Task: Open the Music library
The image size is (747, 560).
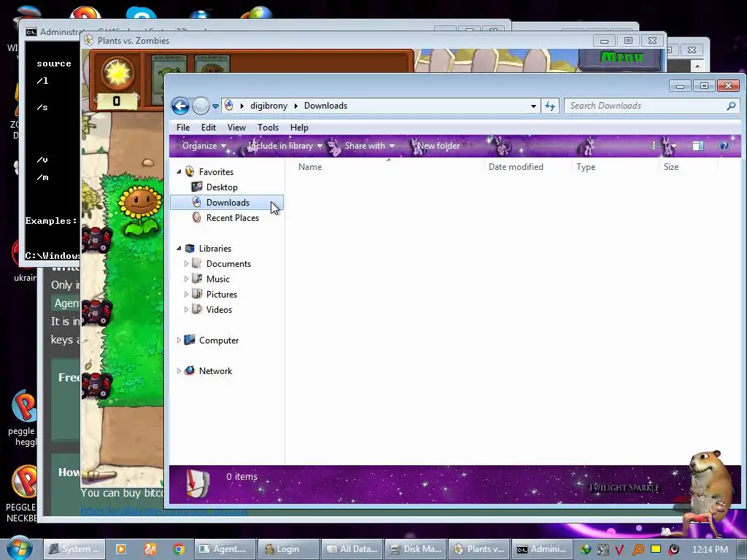Action: [217, 279]
